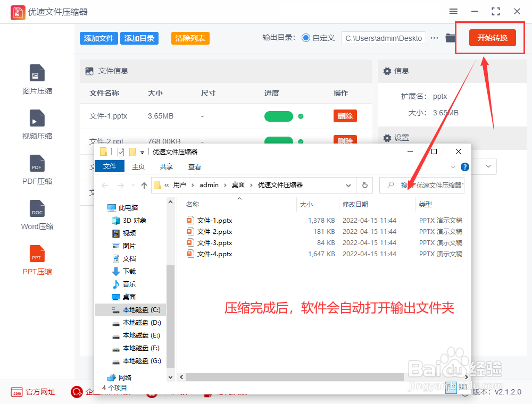Go back in Explorer navigation
This screenshot has height=404, width=532.
tap(105, 185)
